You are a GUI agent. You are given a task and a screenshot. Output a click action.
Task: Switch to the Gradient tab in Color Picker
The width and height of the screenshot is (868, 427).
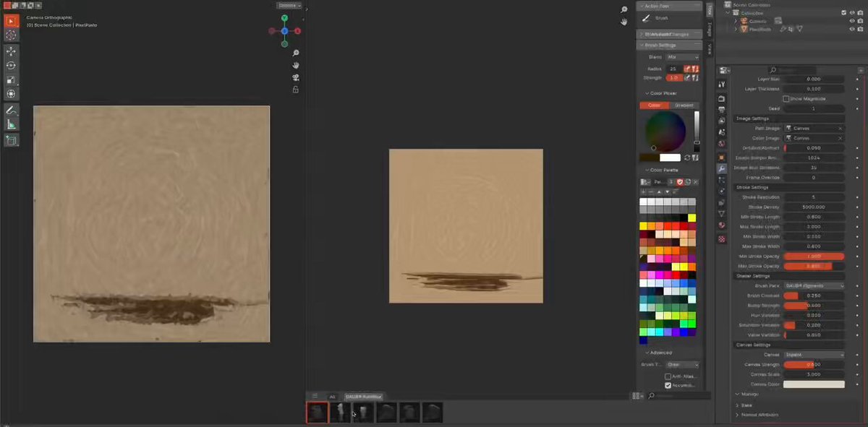[x=684, y=105]
